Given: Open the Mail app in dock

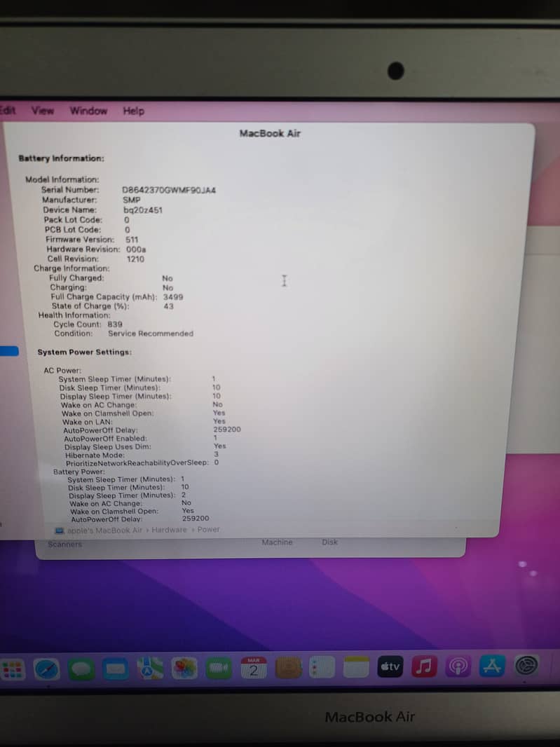Looking at the screenshot, I should (x=116, y=669).
